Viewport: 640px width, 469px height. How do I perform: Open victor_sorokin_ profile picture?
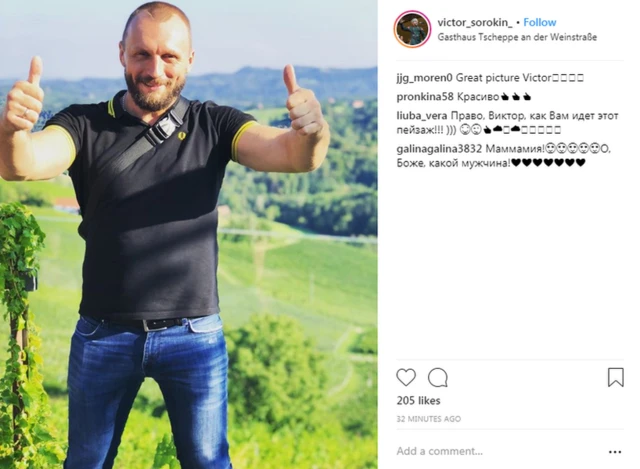click(x=412, y=29)
